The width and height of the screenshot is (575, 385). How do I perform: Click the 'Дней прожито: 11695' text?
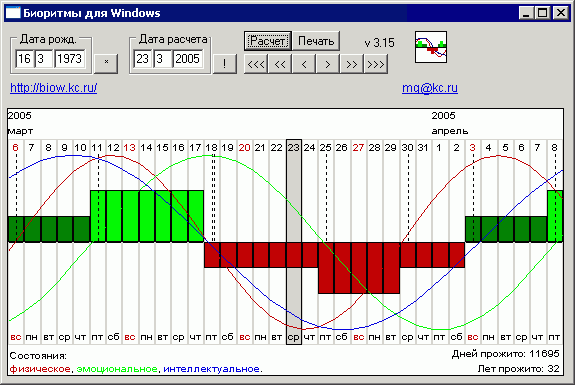(506, 354)
